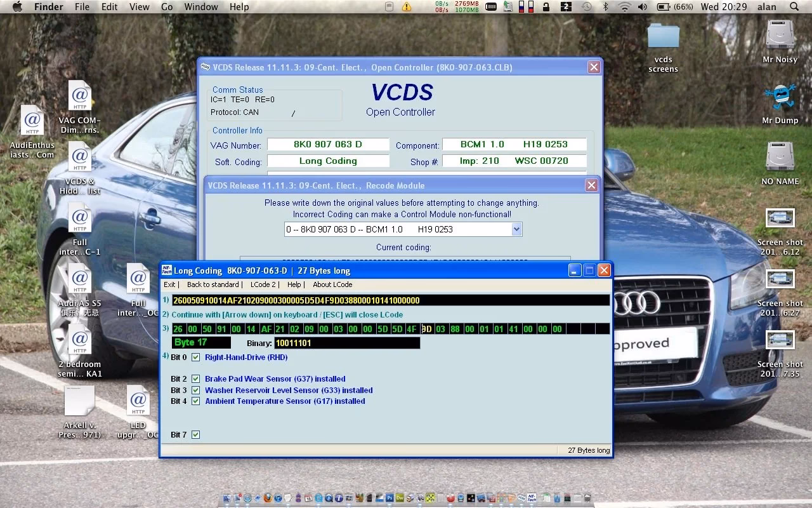Select byte AF in the byte row

tap(266, 329)
